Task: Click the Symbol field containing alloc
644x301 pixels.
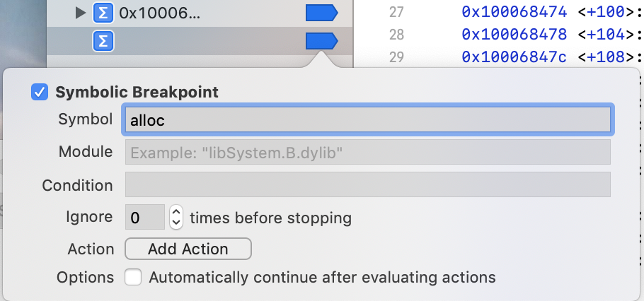Action: click(x=367, y=120)
